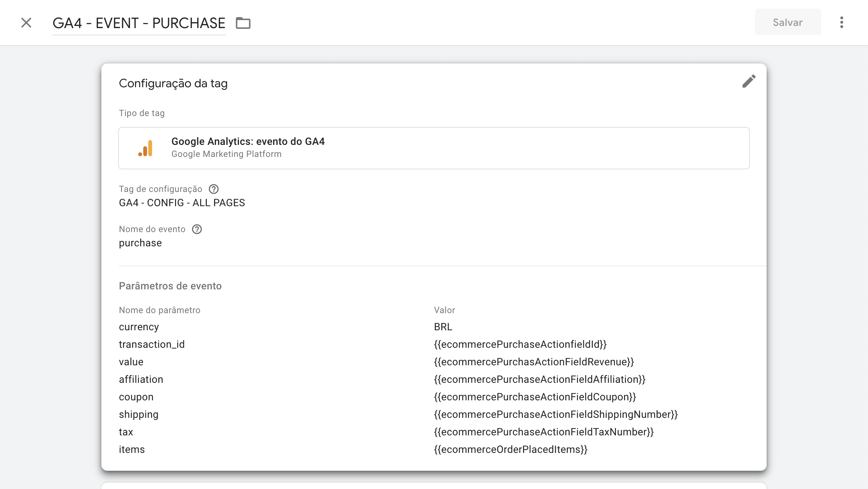Click the help icon next to Nome do evento
The width and height of the screenshot is (868, 489).
pos(197,229)
